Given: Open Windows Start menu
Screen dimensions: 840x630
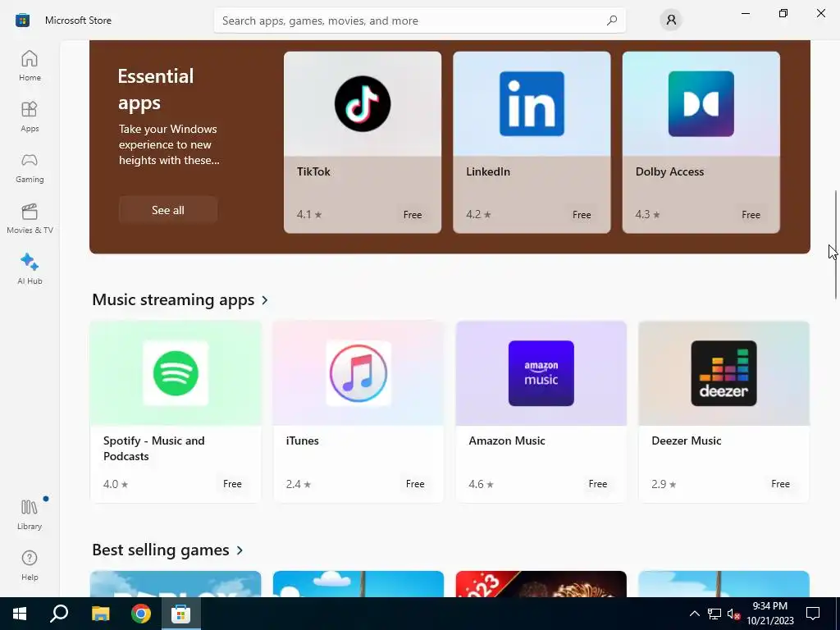Looking at the screenshot, I should (x=20, y=614).
